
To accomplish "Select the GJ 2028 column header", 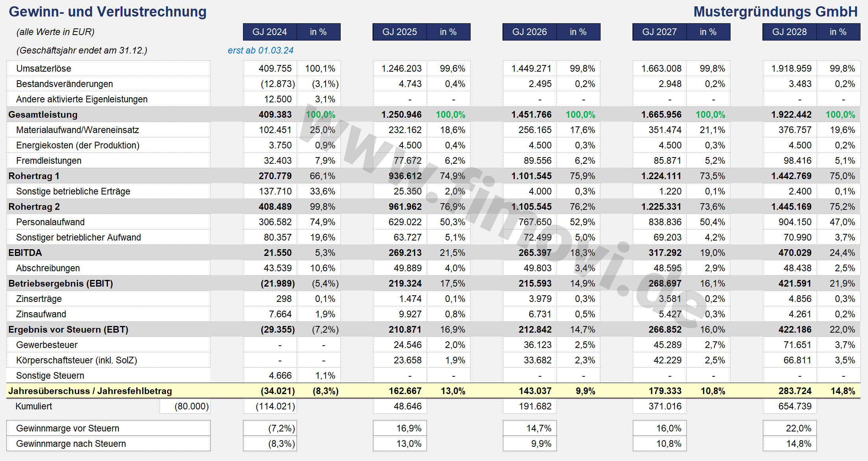I will tap(790, 32).
